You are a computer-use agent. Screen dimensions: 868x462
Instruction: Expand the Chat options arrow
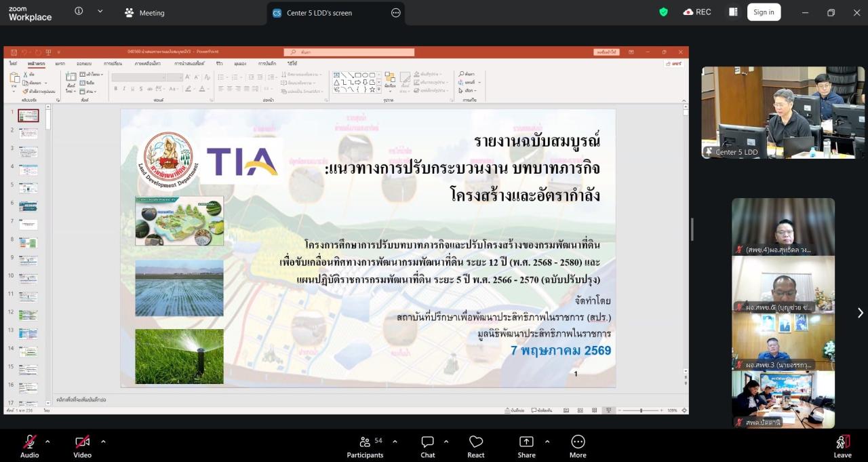tap(446, 441)
